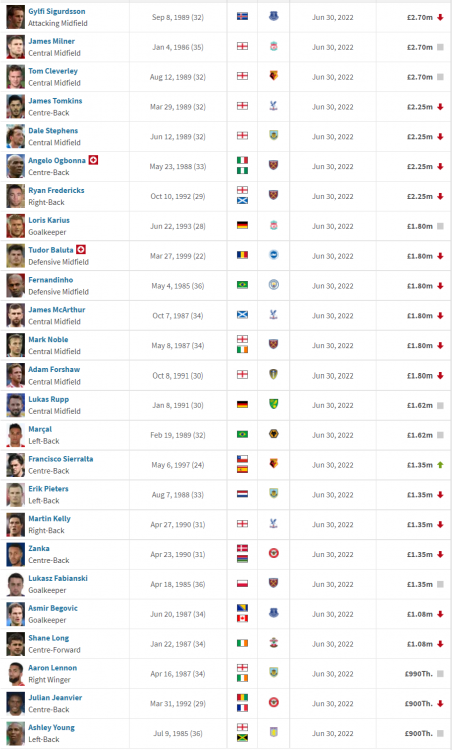Click the Brentford crest in Zanka's row

click(274, 554)
